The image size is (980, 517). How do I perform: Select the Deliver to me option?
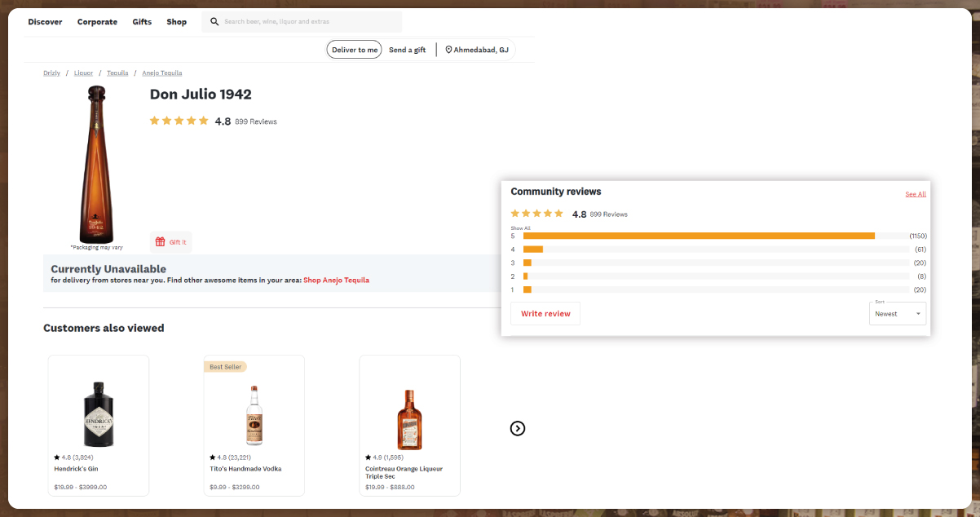click(x=355, y=50)
